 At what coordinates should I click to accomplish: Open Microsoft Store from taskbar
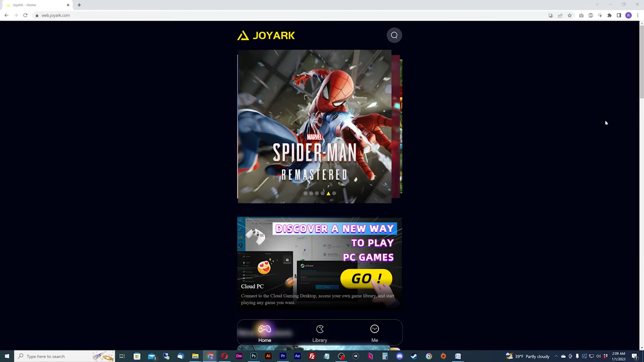(137, 356)
